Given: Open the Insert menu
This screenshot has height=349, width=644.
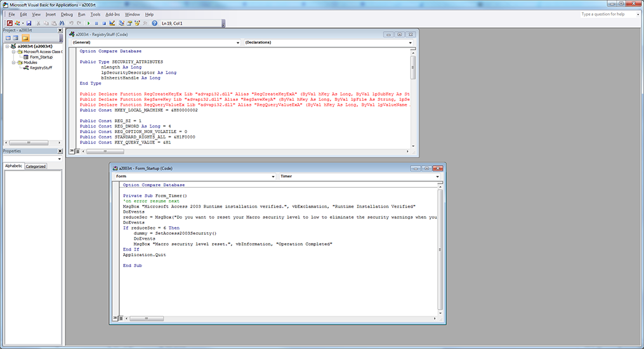Looking at the screenshot, I should point(51,15).
